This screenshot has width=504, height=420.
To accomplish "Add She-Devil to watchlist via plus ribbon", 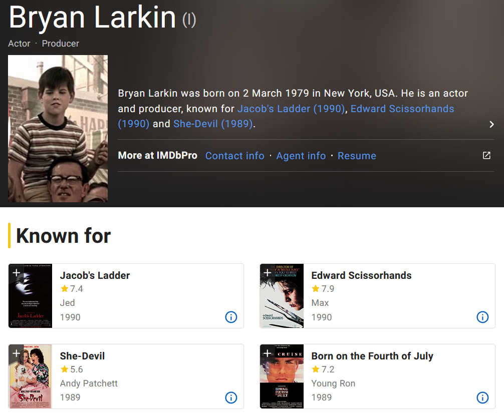I will pyautogui.click(x=16, y=353).
